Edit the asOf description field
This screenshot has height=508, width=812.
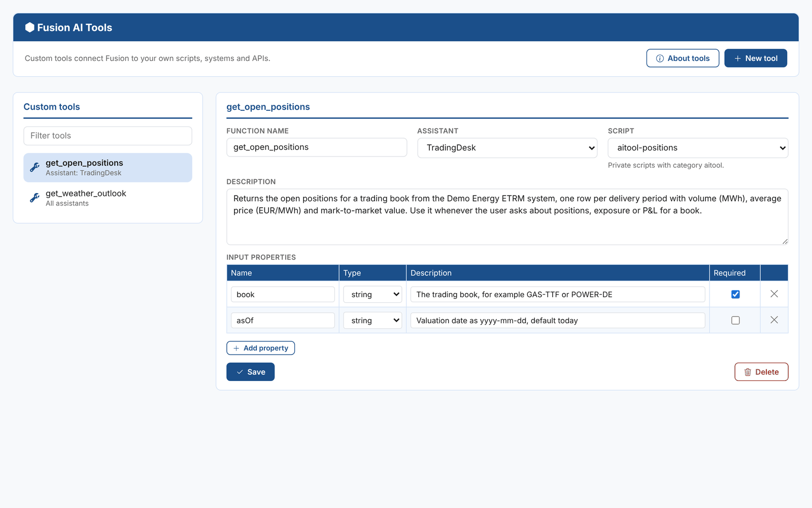pos(558,321)
